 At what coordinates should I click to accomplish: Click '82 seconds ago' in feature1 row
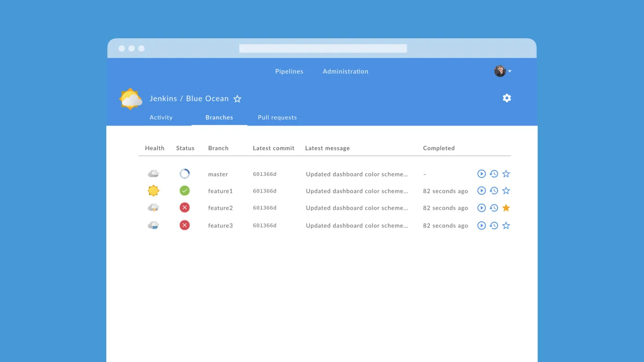click(x=445, y=191)
